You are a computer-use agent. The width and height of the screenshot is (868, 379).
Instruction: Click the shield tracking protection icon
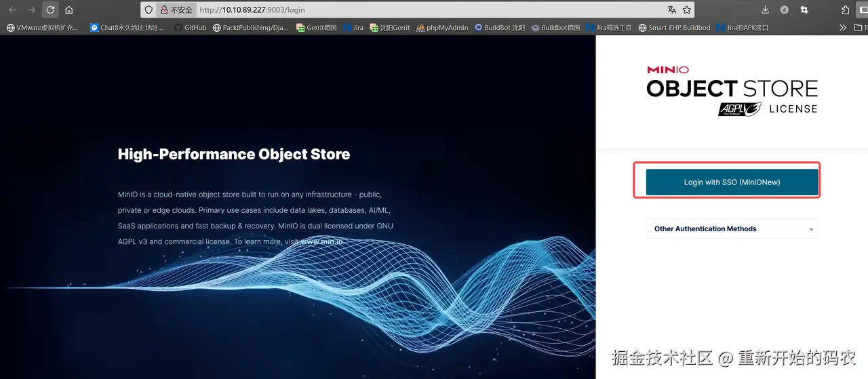(x=149, y=10)
